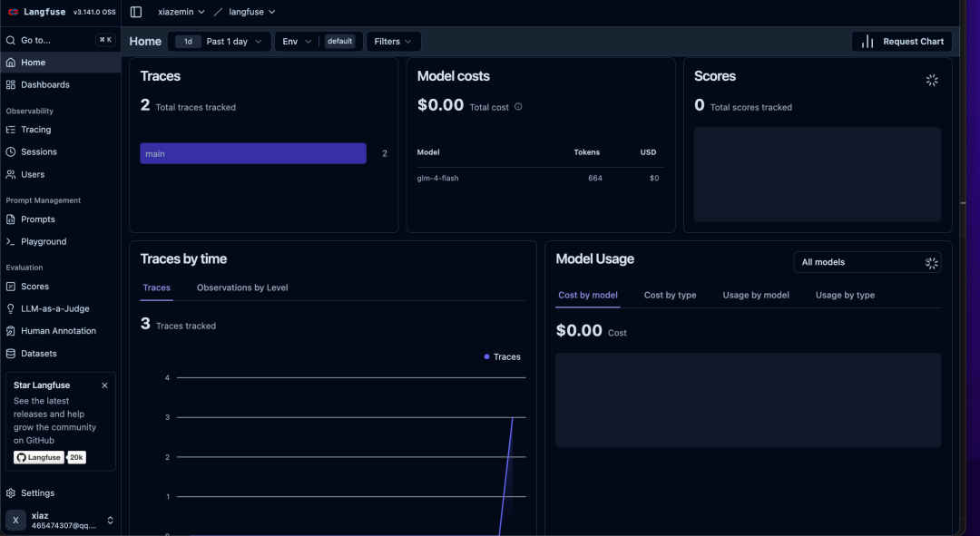Click the default environment badge

[340, 41]
